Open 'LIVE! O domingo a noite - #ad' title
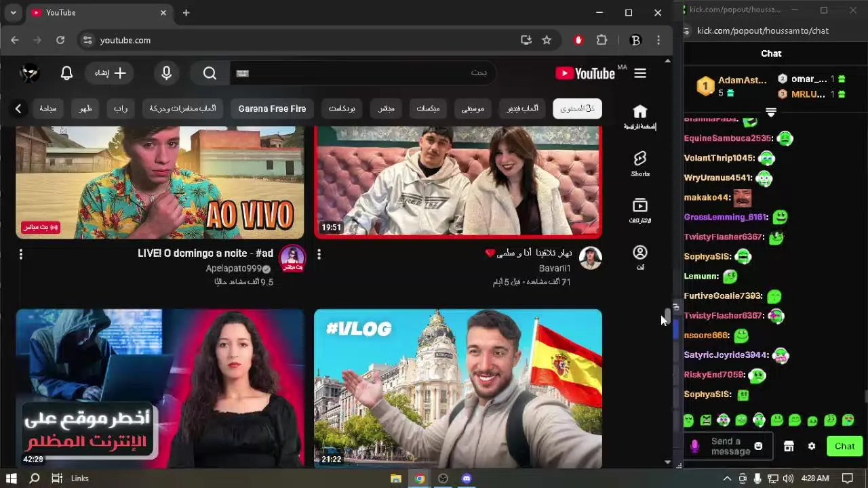Viewport: 868px width, 488px height. point(205,253)
